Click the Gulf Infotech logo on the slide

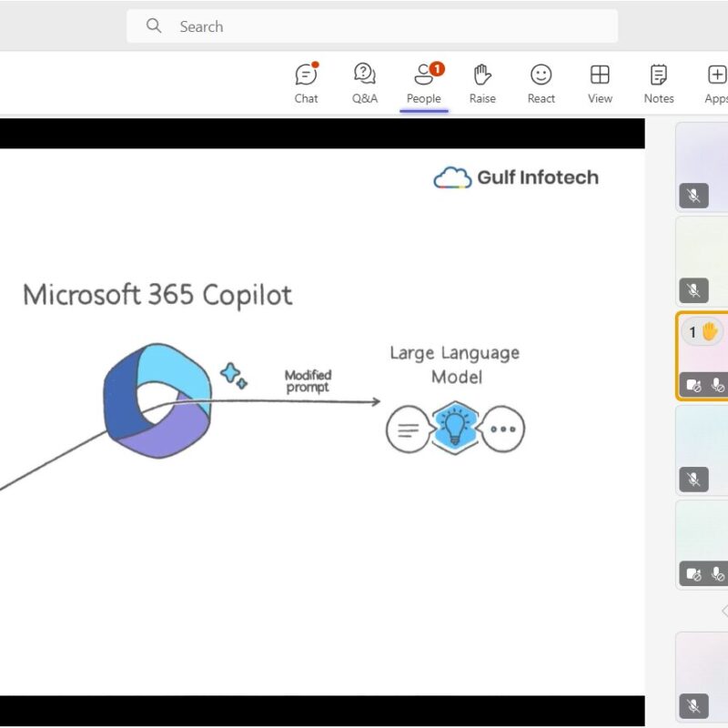click(516, 177)
